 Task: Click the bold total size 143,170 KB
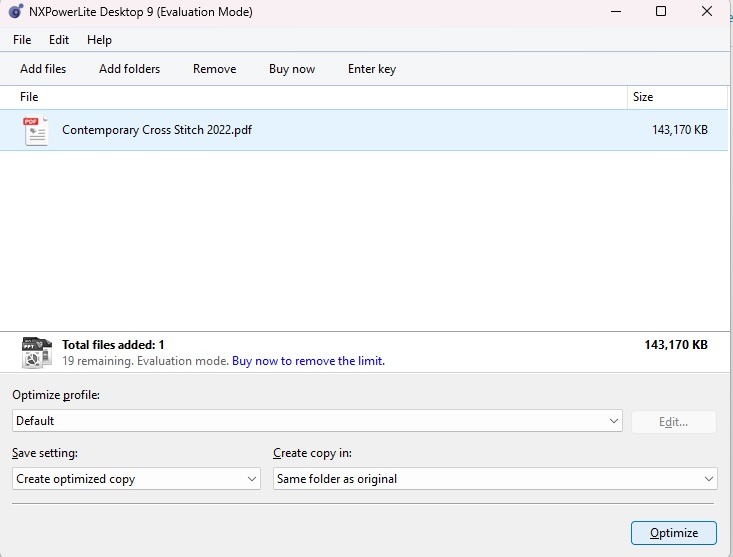pyautogui.click(x=676, y=345)
